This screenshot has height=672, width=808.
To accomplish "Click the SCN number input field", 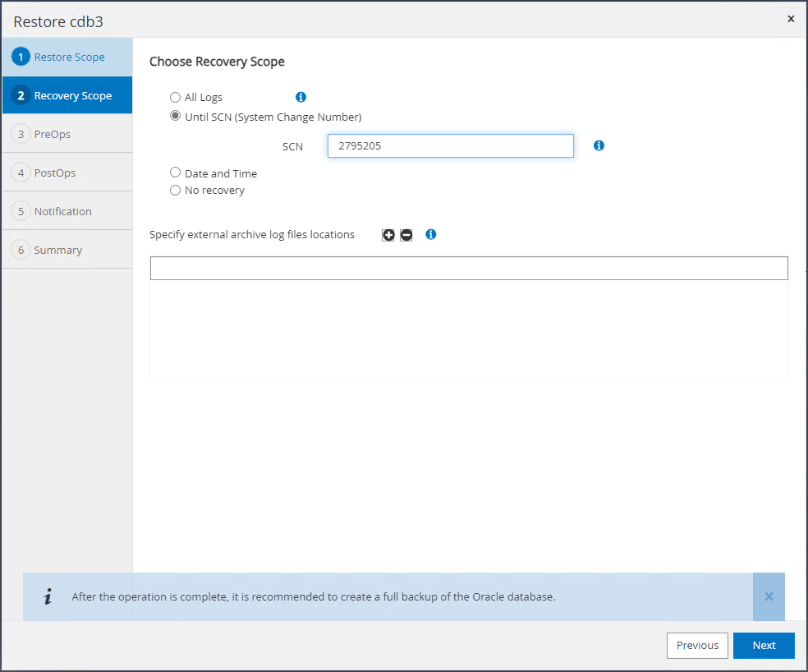I will point(450,146).
